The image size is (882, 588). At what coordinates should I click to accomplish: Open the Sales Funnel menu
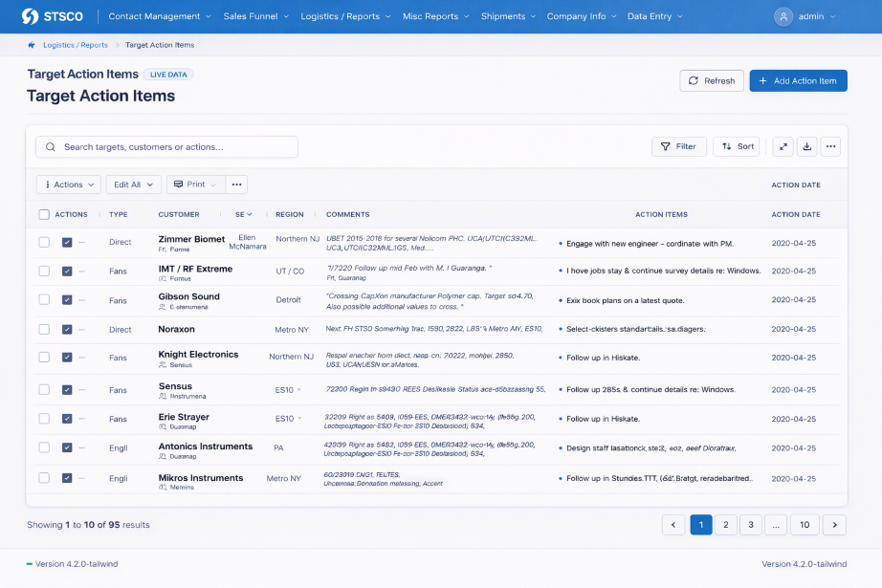(256, 16)
